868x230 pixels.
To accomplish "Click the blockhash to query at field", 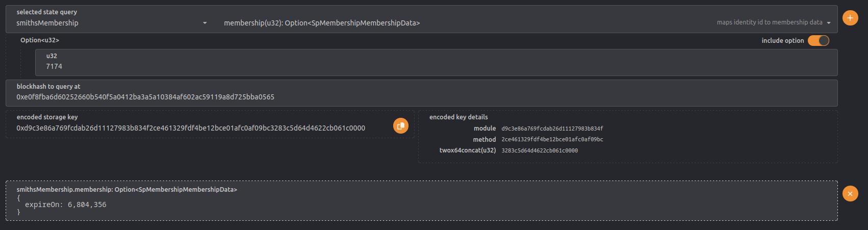I will (422, 93).
